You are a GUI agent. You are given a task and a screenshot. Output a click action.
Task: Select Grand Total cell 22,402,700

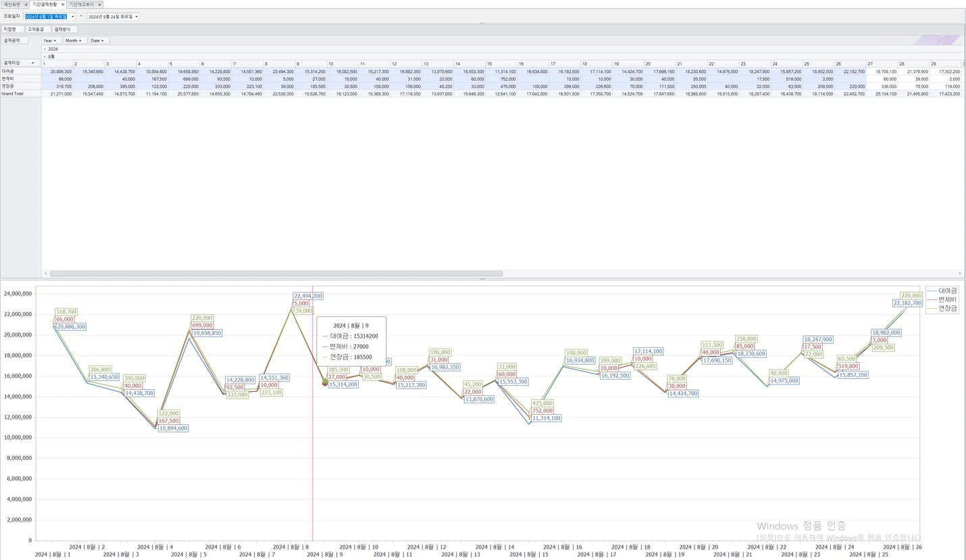point(850,93)
